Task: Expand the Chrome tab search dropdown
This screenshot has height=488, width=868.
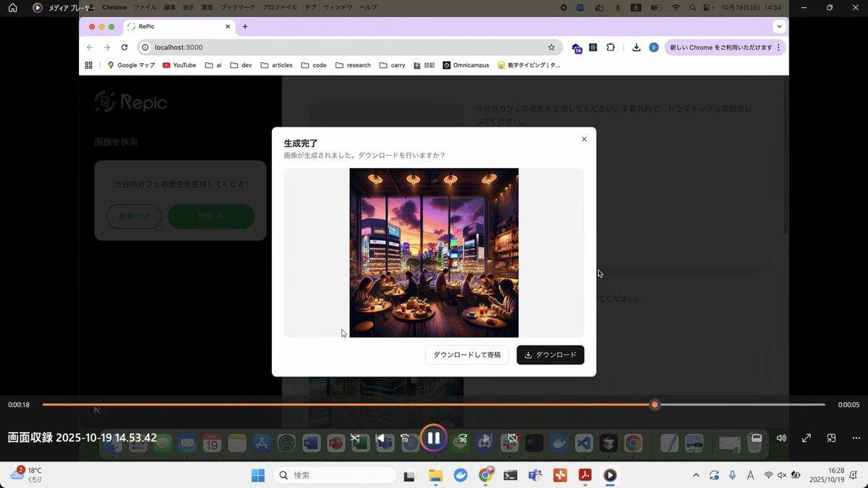Action: pyautogui.click(x=779, y=27)
